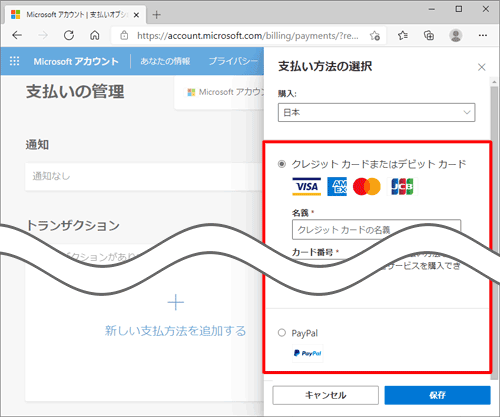Click the 通知なし notification text

[51, 176]
